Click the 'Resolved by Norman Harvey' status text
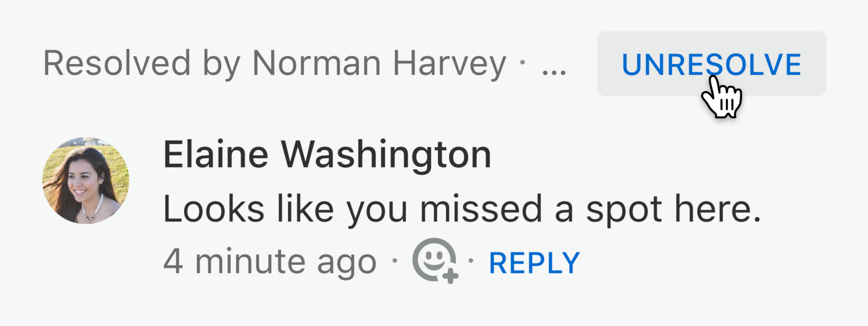This screenshot has height=326, width=868. [x=274, y=64]
